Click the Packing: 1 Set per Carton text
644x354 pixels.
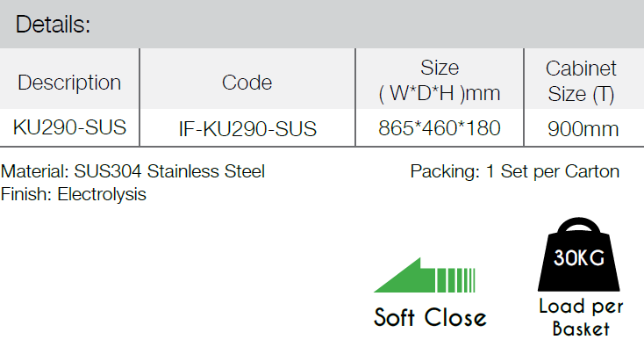click(x=515, y=171)
